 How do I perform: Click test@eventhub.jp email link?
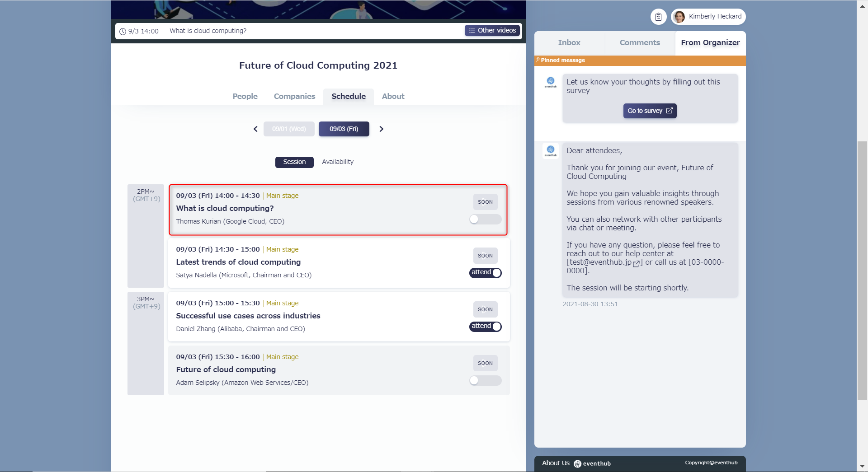point(600,262)
